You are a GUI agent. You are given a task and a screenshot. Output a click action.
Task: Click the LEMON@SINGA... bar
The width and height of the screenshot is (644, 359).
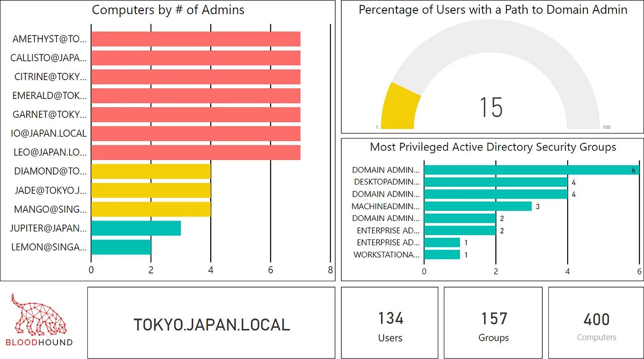pyautogui.click(x=121, y=247)
